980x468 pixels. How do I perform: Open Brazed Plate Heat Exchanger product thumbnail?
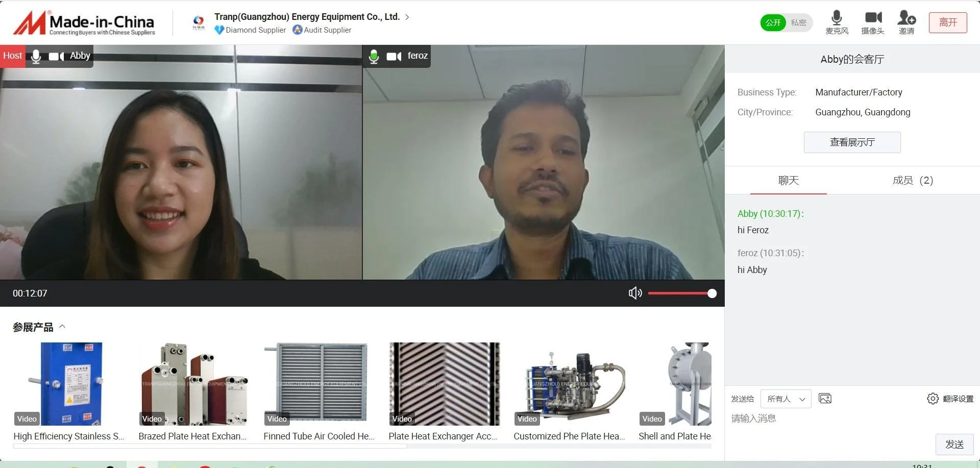[193, 384]
